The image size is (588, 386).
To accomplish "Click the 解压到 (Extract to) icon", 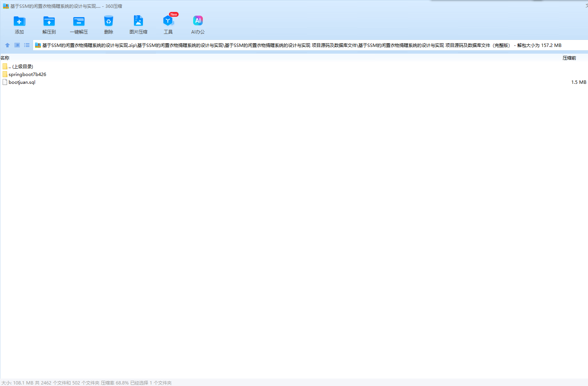I will [49, 21].
